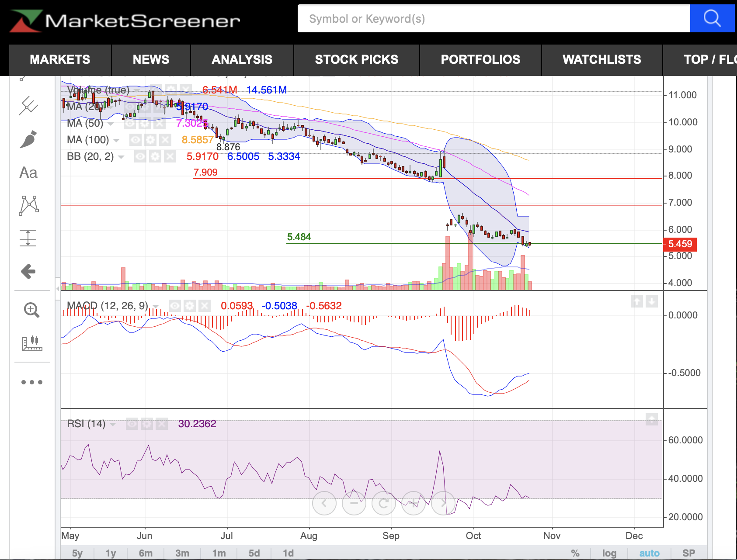The height and width of the screenshot is (560, 737).
Task: Toggle auto scale mode
Action: 650,553
